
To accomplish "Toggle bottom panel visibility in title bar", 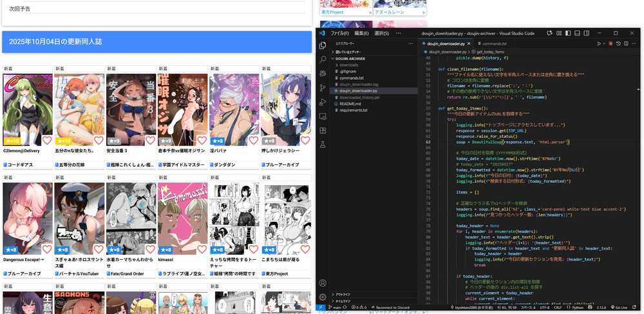I will click(x=577, y=34).
